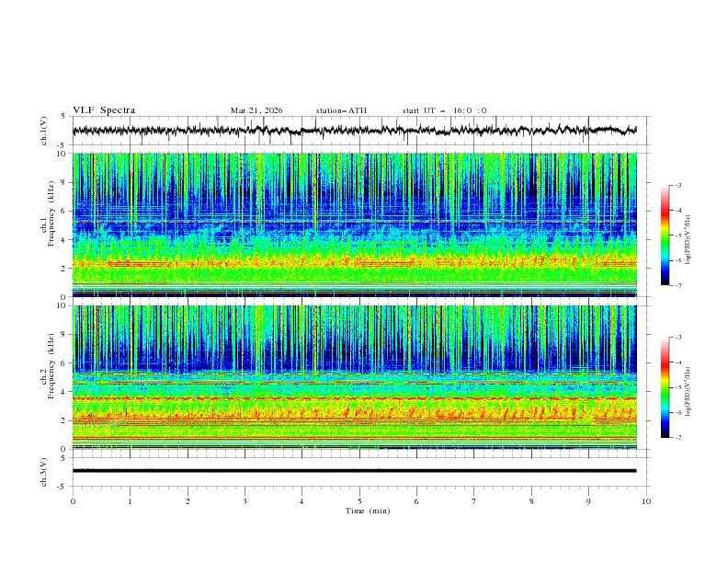Click the "Time (min)" axis title

tap(368, 511)
